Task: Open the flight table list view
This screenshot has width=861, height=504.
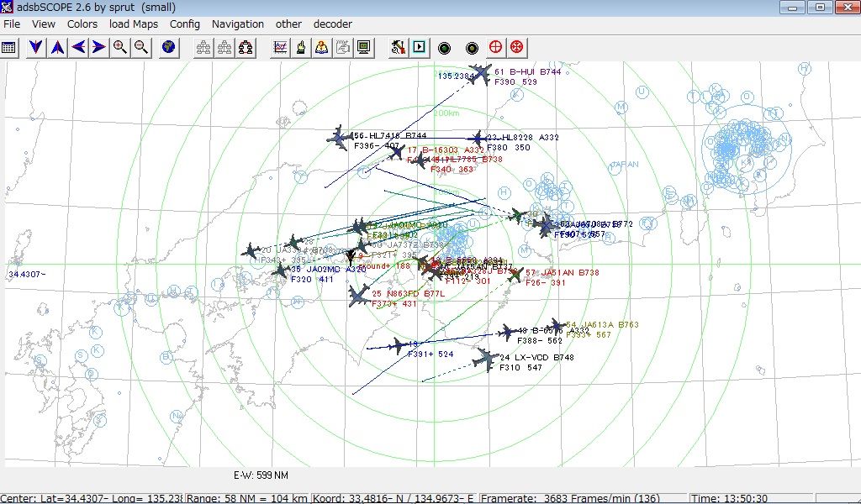Action: pos(9,48)
